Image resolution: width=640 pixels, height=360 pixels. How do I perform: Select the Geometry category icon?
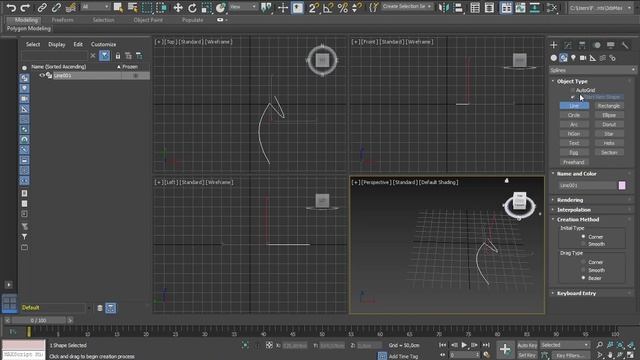coord(553,58)
